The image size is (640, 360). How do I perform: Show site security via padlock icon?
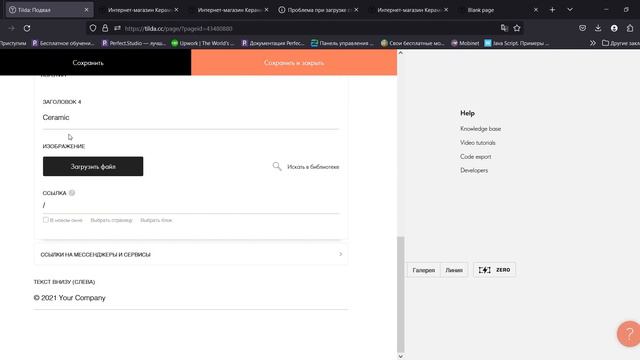click(x=105, y=28)
